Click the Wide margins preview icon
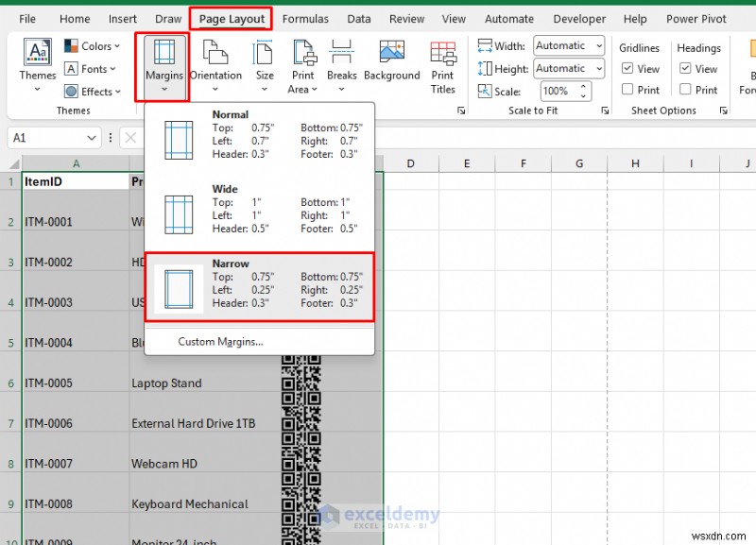 (179, 214)
